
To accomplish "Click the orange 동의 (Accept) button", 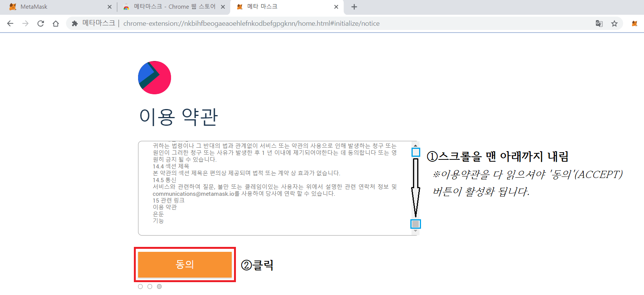I will click(185, 264).
